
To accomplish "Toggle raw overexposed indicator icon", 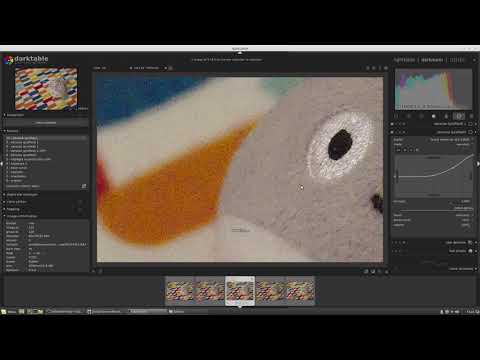I will [366, 272].
